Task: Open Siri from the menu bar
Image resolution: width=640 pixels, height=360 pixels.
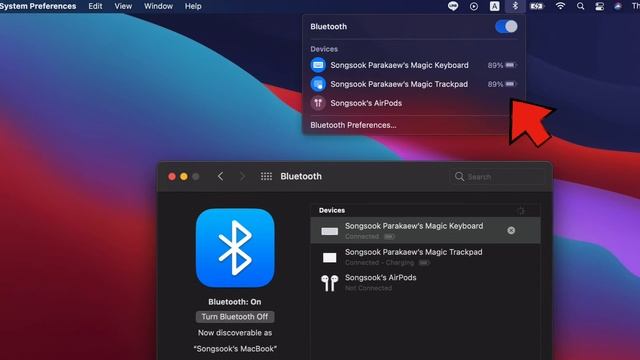Action: [618, 6]
